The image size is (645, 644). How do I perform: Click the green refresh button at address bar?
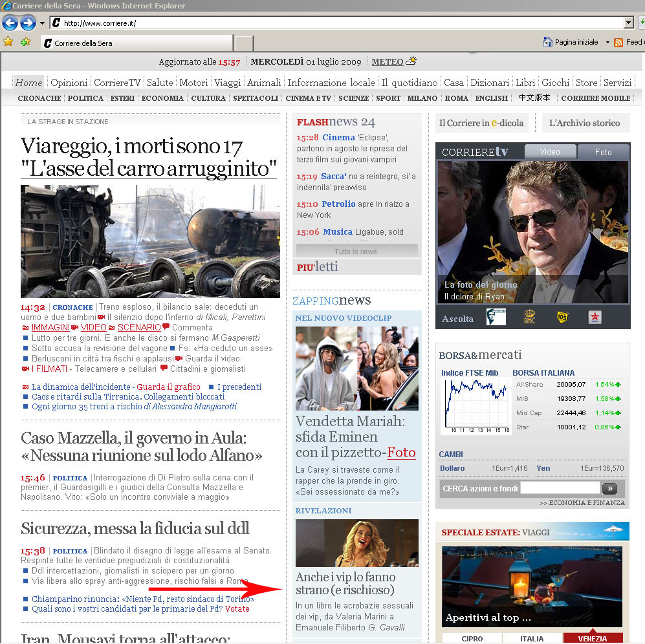tap(642, 23)
